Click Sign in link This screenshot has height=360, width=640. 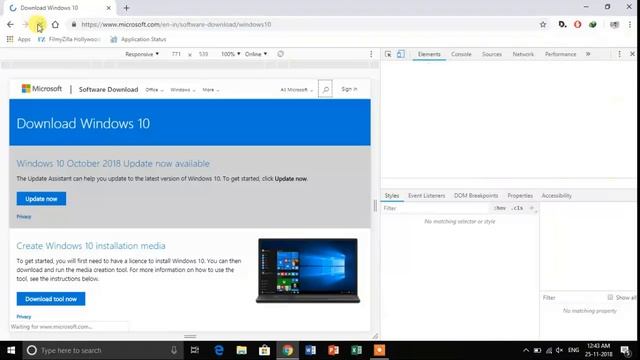pyautogui.click(x=349, y=89)
